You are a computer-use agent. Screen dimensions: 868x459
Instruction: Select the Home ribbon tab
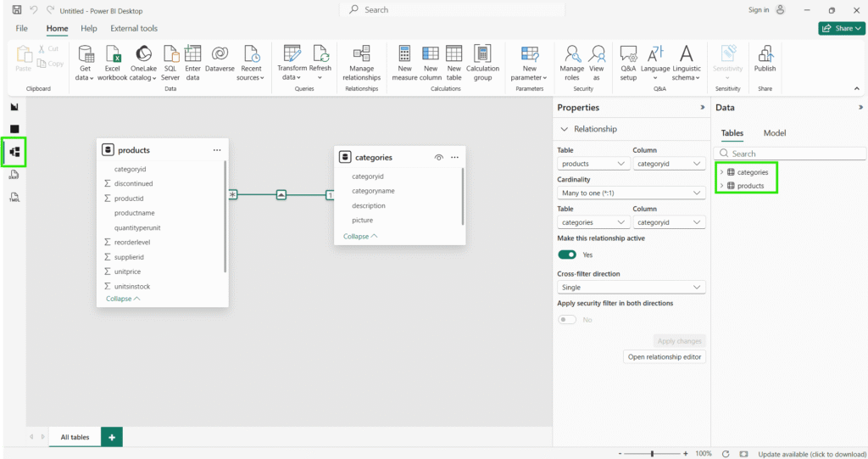click(x=57, y=28)
